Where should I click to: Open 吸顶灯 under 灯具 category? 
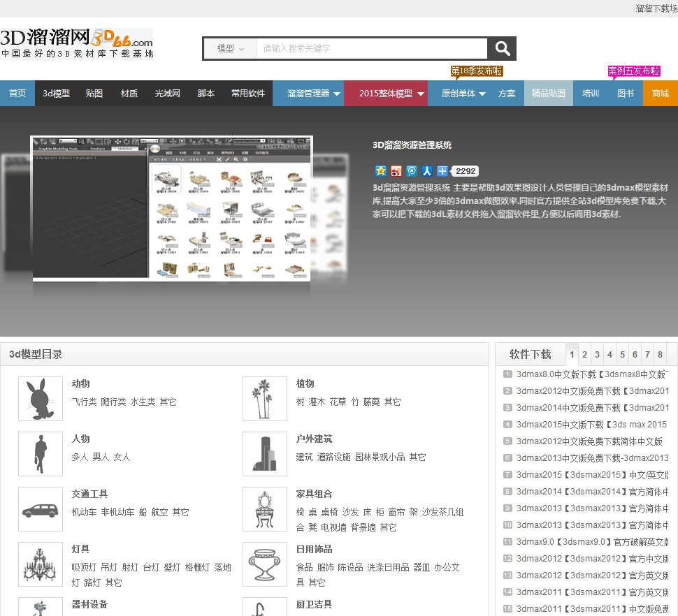pyautogui.click(x=84, y=567)
